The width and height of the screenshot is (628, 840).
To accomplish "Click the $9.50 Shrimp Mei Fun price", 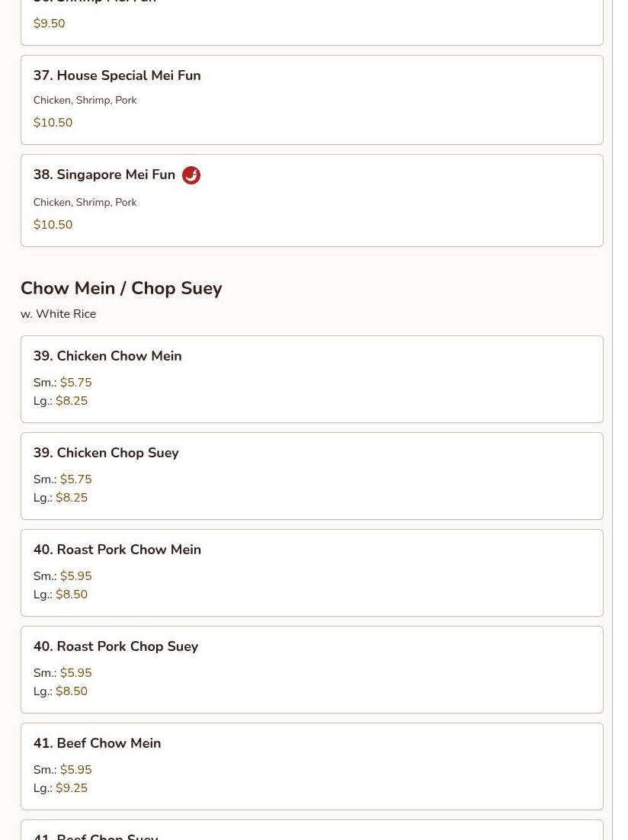I will click(x=49, y=24).
